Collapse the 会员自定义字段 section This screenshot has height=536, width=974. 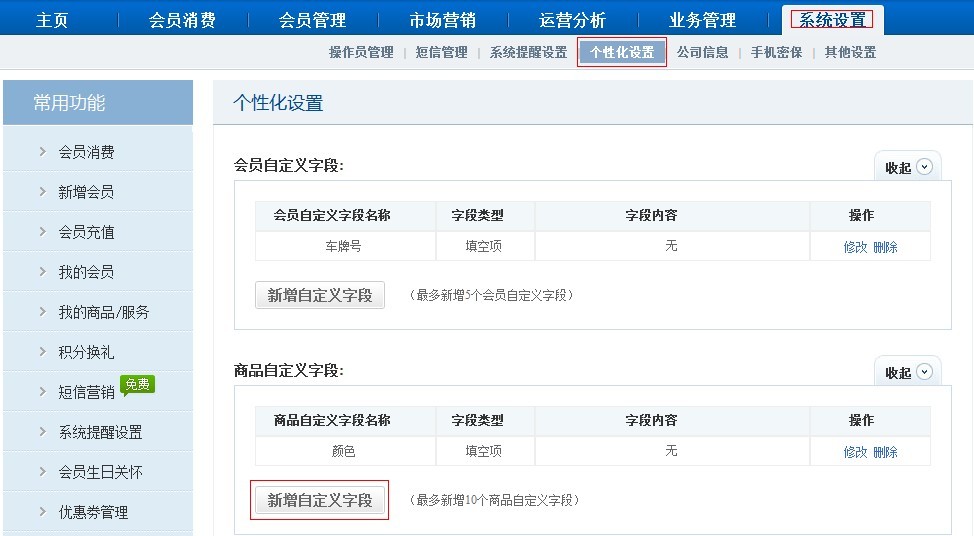point(908,167)
